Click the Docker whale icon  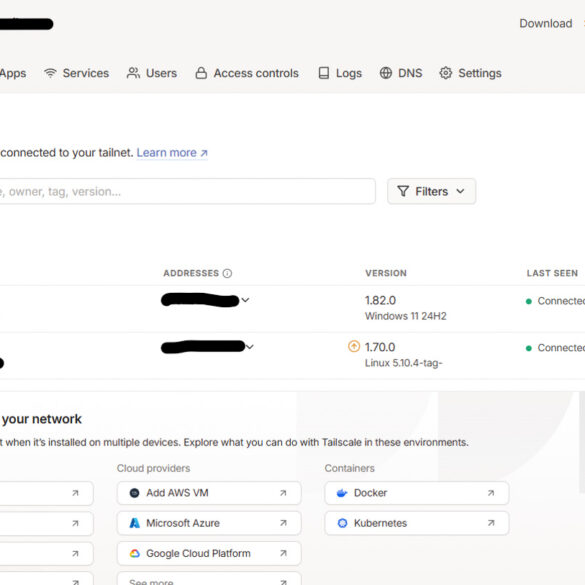coord(342,493)
